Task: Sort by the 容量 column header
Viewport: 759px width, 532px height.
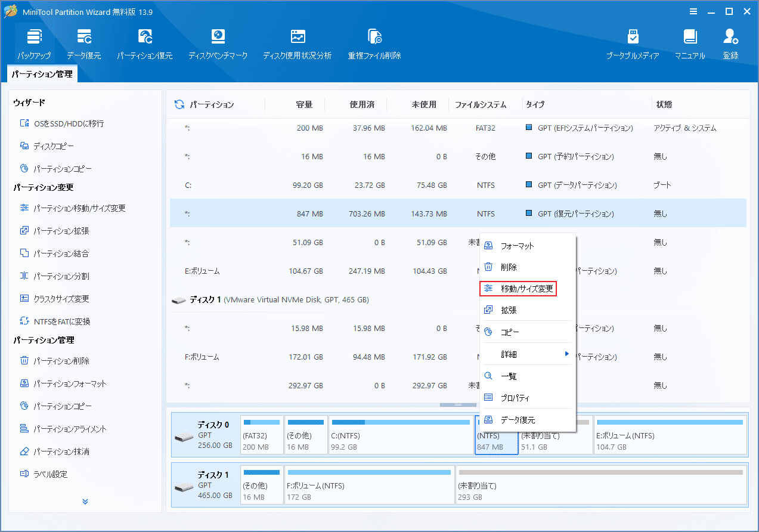Action: 304,104
